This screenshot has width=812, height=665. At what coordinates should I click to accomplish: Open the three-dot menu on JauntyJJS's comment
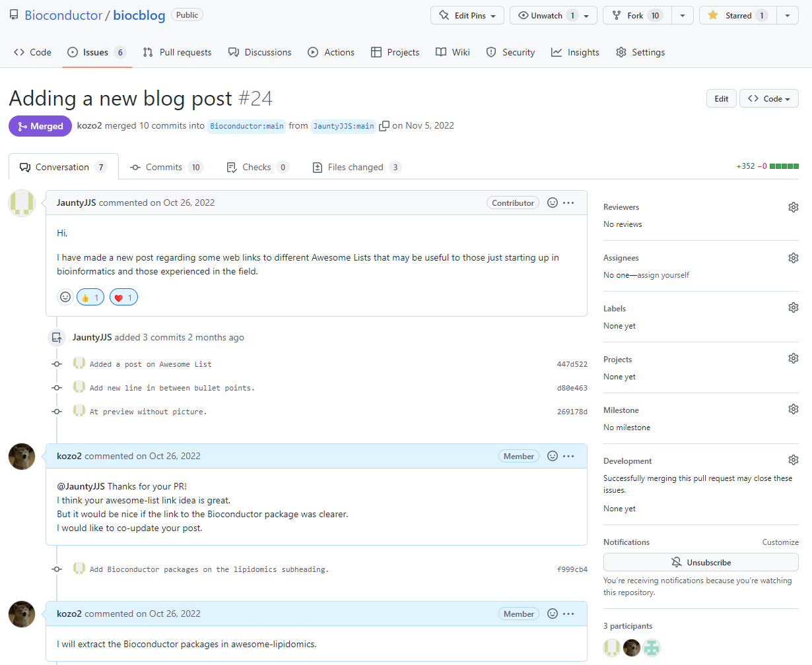pyautogui.click(x=568, y=203)
